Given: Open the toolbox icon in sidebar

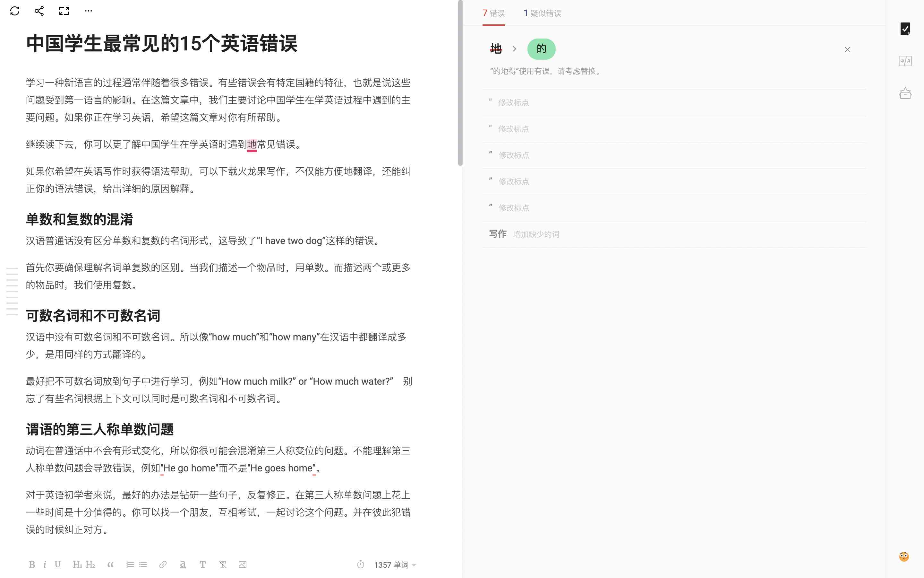Looking at the screenshot, I should (905, 93).
